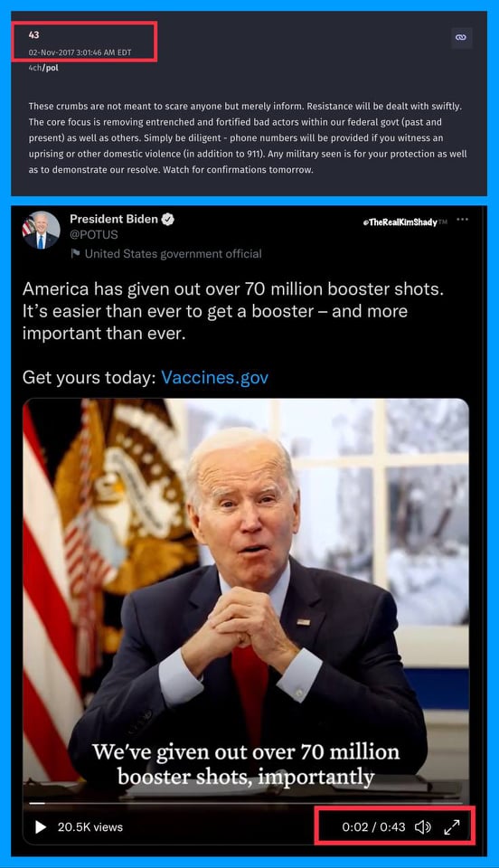Click the flag icon beside government official label

coord(75,253)
